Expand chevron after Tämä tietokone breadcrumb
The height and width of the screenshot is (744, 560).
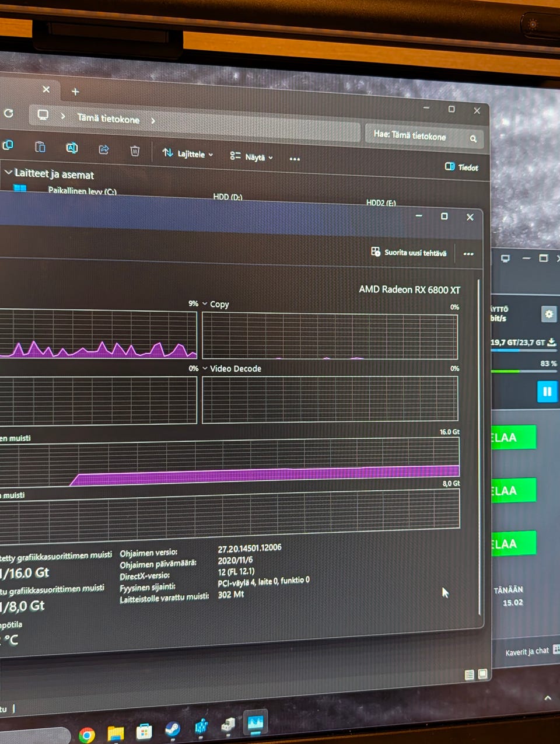(153, 121)
